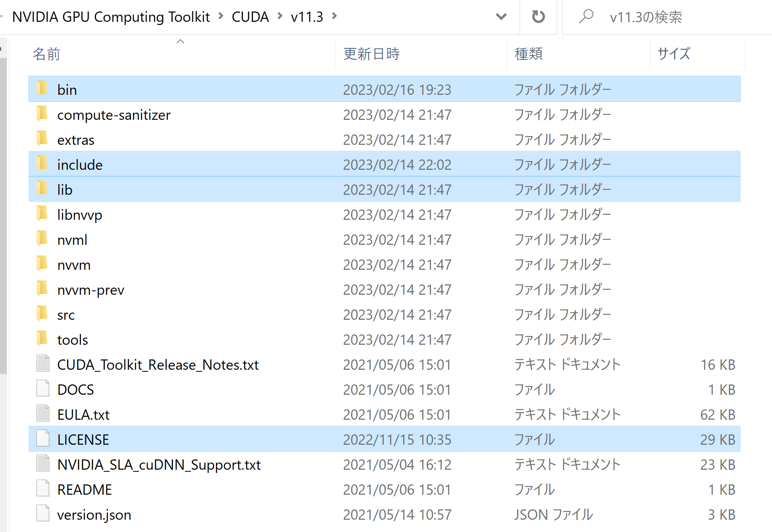Click the LICENSE file icon
The height and width of the screenshot is (532, 772).
(x=43, y=439)
